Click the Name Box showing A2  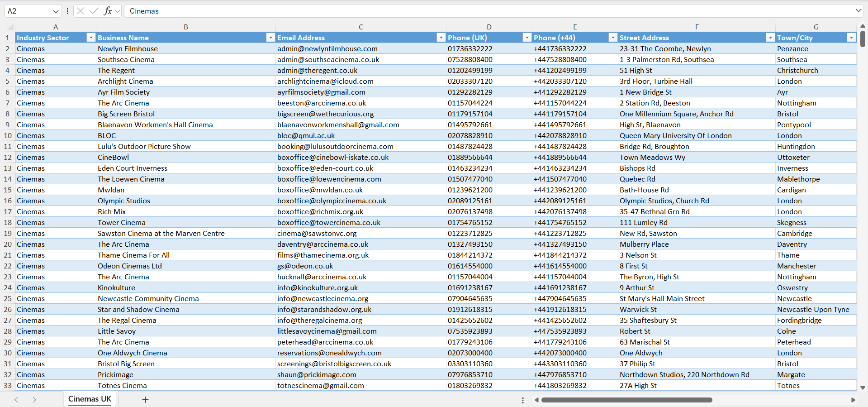(x=28, y=11)
